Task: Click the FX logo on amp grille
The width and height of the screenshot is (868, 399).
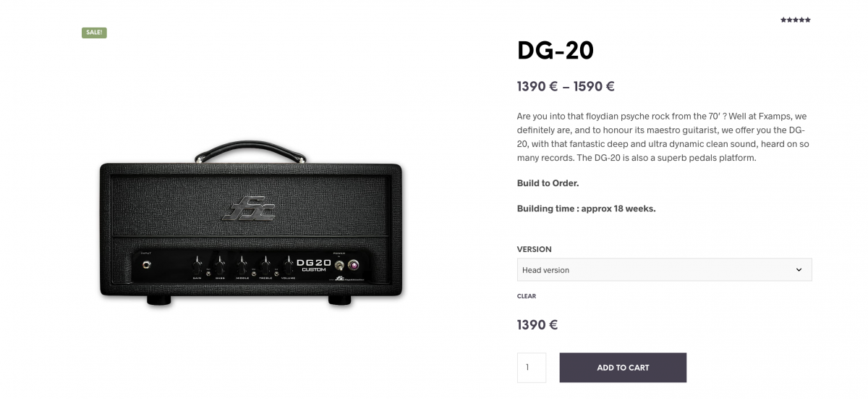Action: [x=248, y=209]
